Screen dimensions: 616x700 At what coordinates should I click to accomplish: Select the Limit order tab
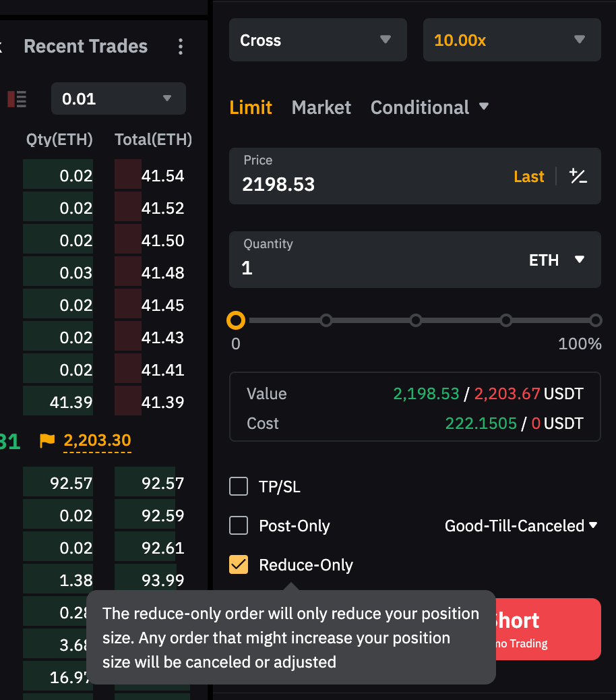coord(251,107)
